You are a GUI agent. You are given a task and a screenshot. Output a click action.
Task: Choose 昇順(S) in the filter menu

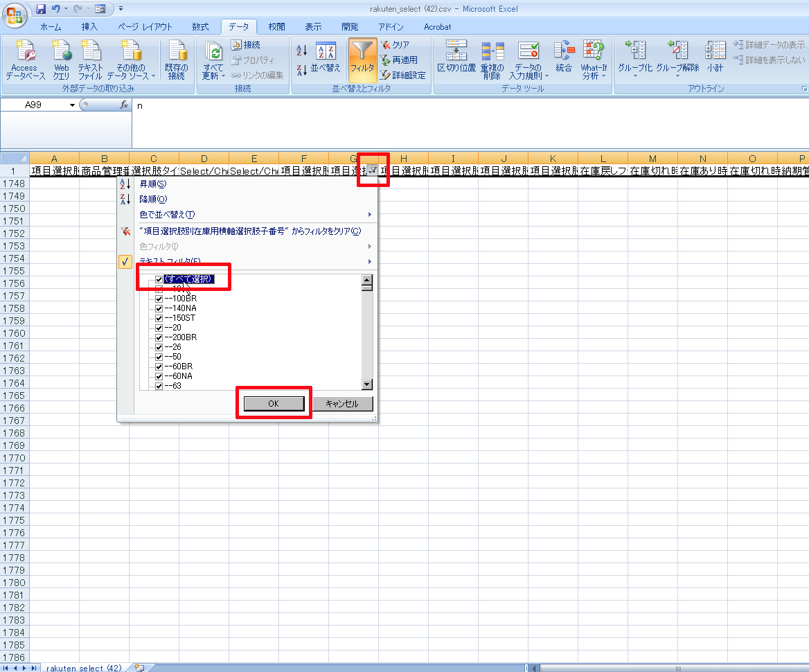click(248, 184)
